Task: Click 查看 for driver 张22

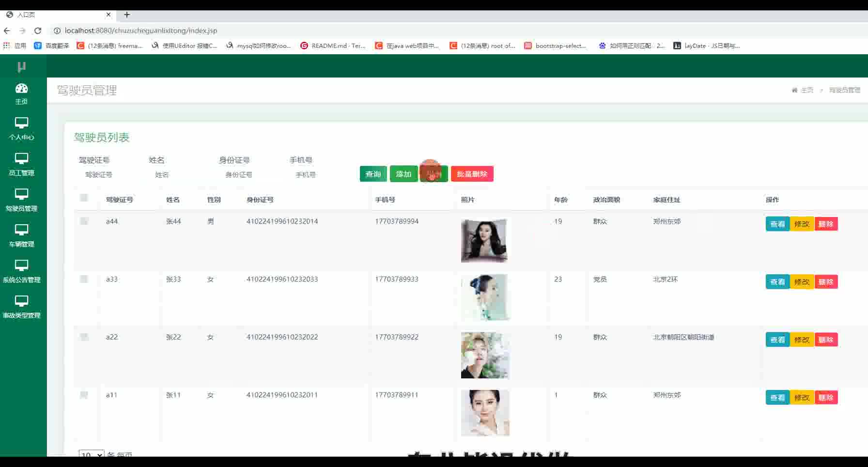Action: (777, 340)
